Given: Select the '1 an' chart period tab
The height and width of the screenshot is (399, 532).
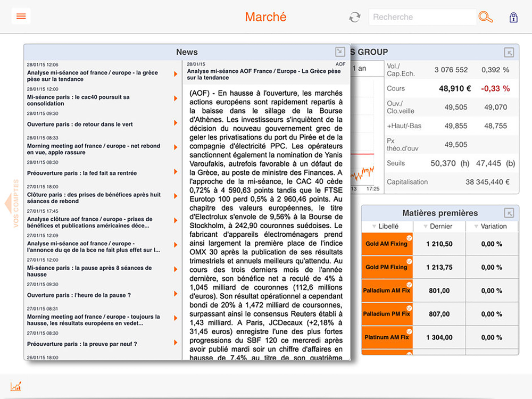Looking at the screenshot, I should point(364,69).
